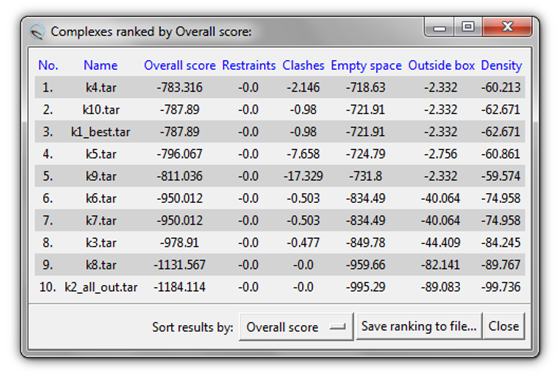Minimize the ranking window
Screen dimensions: 559x377
pyautogui.click(x=439, y=27)
